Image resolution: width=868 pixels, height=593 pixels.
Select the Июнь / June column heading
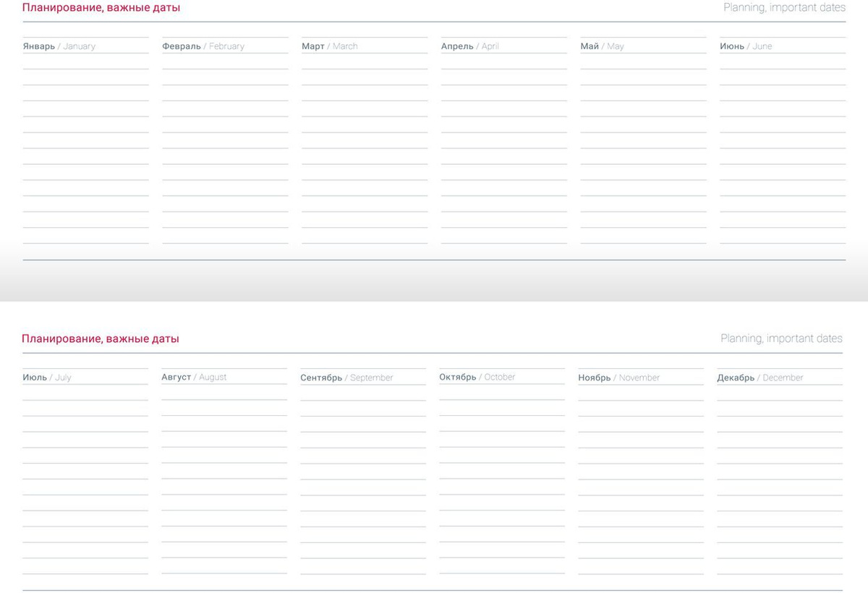tap(746, 46)
